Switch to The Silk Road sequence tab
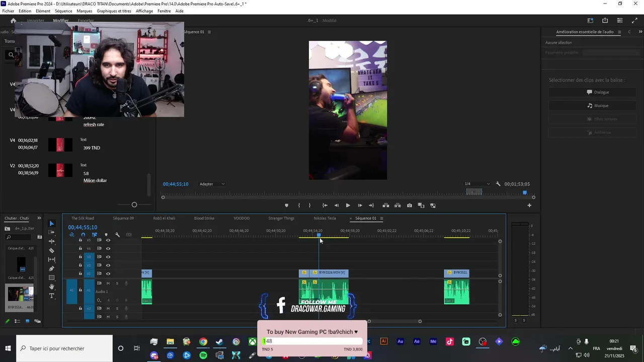This screenshot has width=644, height=362. [x=83, y=218]
